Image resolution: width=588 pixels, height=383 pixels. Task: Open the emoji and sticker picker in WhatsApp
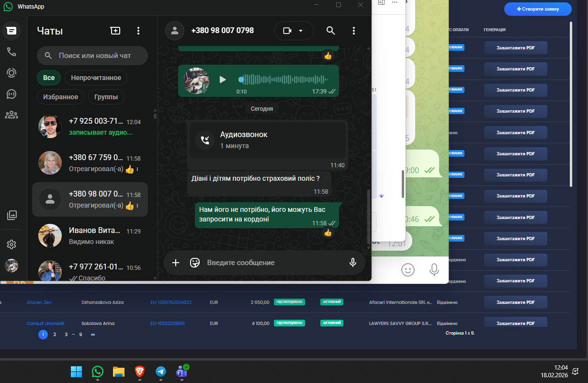(195, 263)
